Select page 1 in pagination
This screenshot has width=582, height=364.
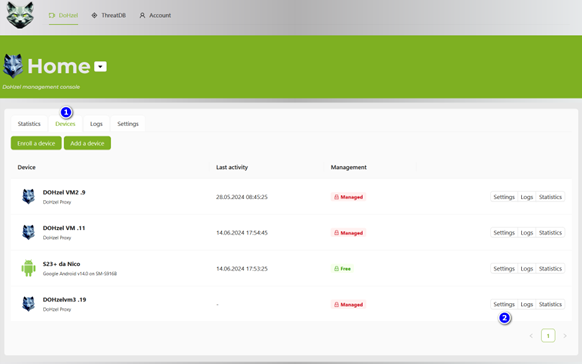(548, 336)
